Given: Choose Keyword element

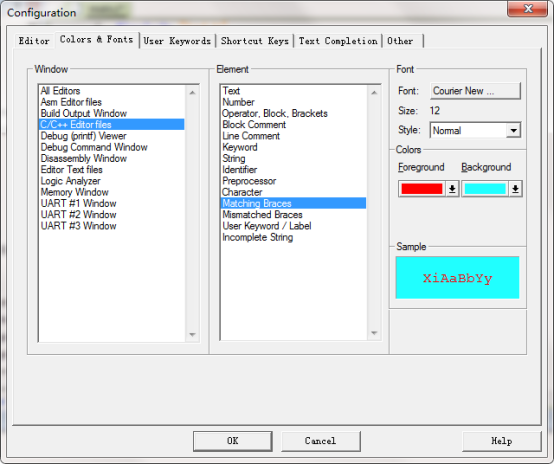Looking at the screenshot, I should click(x=293, y=147).
